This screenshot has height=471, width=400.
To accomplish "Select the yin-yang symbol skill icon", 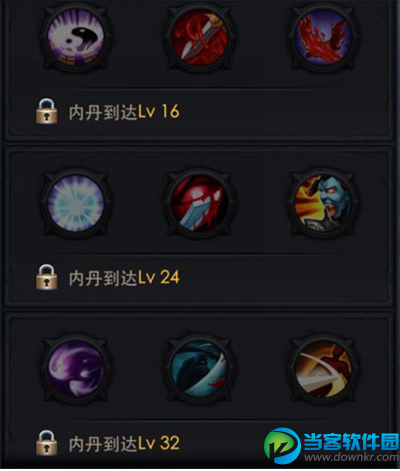I will coord(76,37).
